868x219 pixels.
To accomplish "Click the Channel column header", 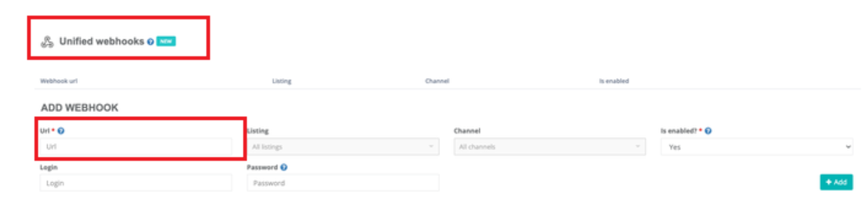I will tap(437, 81).
